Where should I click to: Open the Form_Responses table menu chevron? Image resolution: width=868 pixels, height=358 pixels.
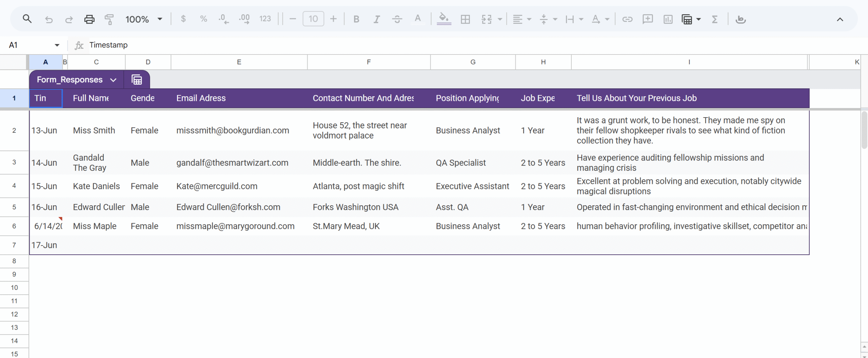(x=113, y=80)
